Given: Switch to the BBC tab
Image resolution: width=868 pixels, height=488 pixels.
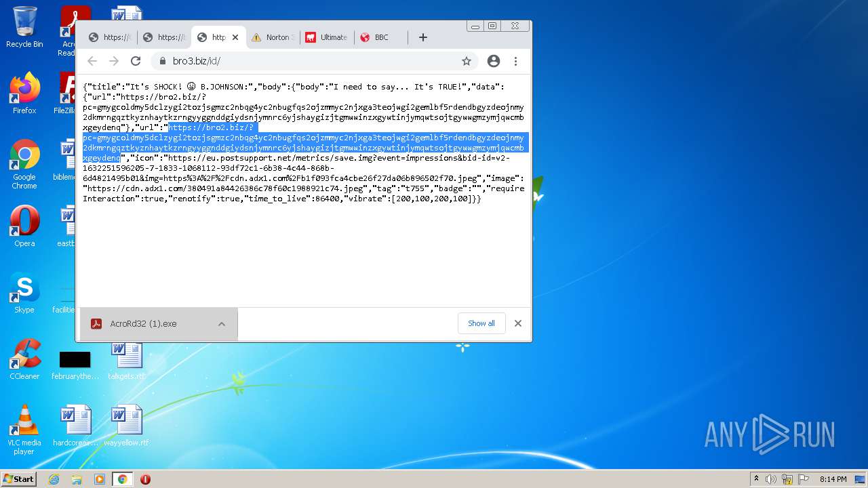Looking at the screenshot, I should [381, 37].
